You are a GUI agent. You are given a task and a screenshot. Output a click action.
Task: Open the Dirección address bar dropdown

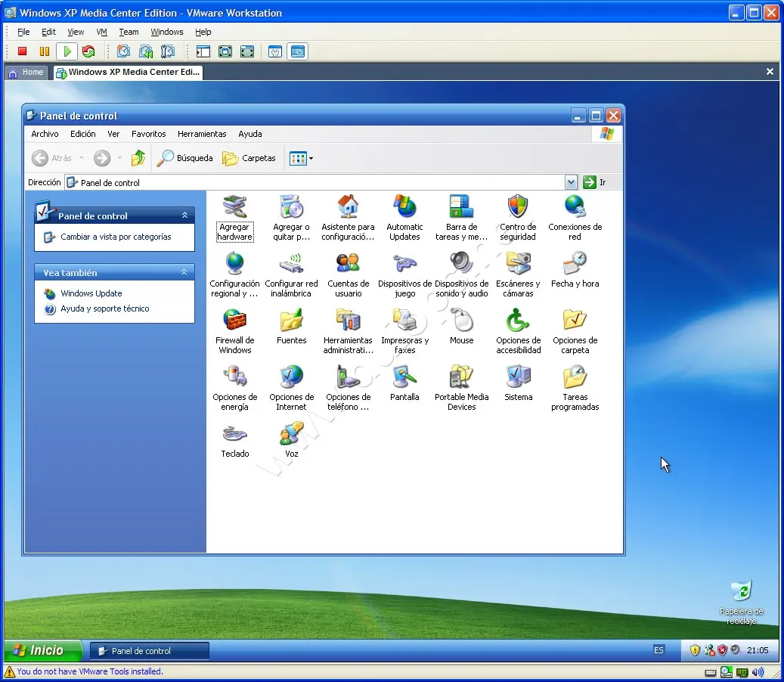point(571,182)
